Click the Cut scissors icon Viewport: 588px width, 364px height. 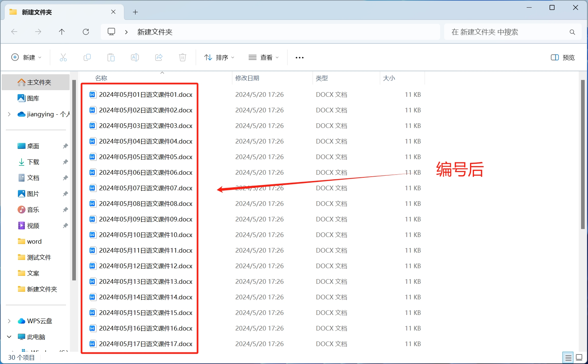(x=63, y=57)
